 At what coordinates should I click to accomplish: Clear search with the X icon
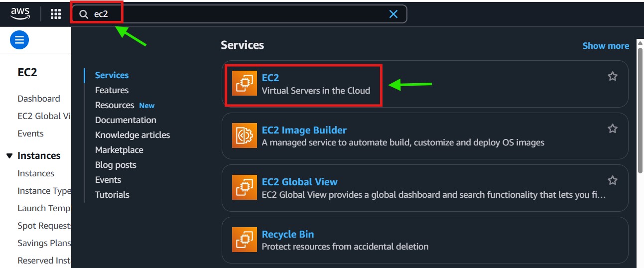[393, 14]
